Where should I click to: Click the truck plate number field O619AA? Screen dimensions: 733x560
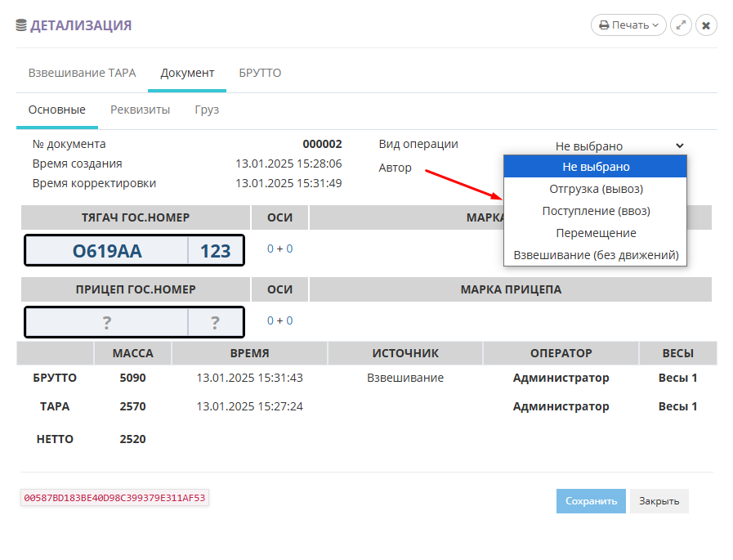point(107,251)
